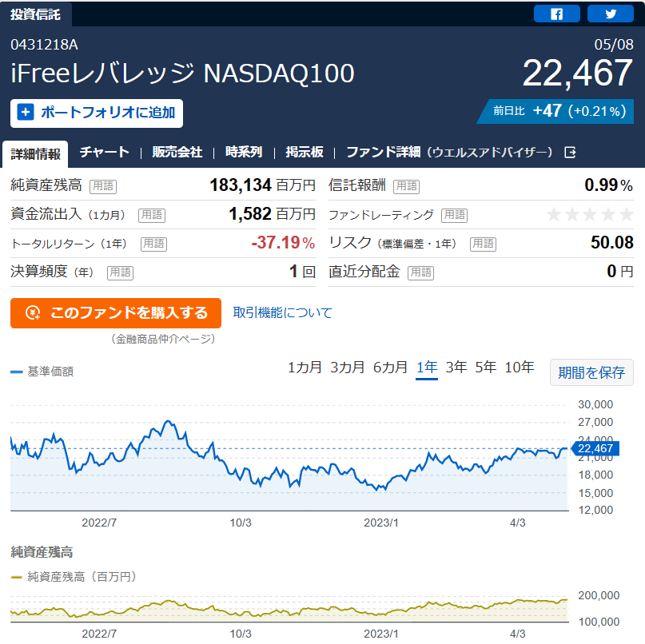Open the 取引機能について link
This screenshot has height=644, width=645.
tap(282, 312)
